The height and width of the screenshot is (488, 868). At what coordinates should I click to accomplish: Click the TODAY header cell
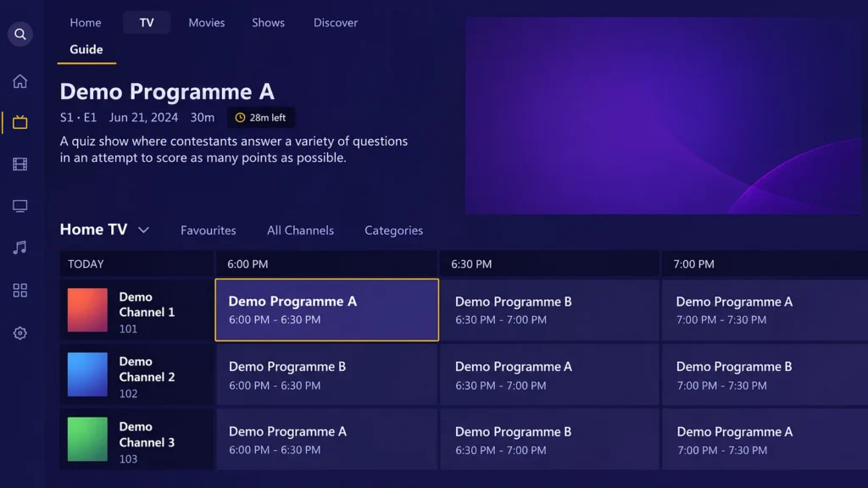tap(136, 264)
